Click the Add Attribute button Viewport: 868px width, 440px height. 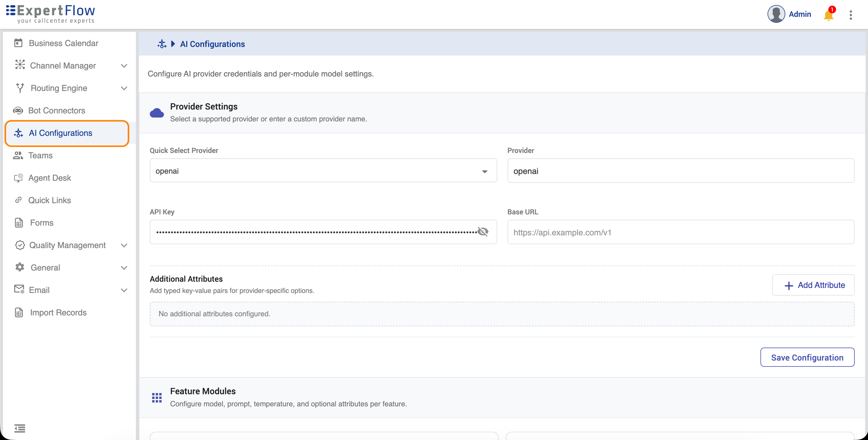[813, 285]
